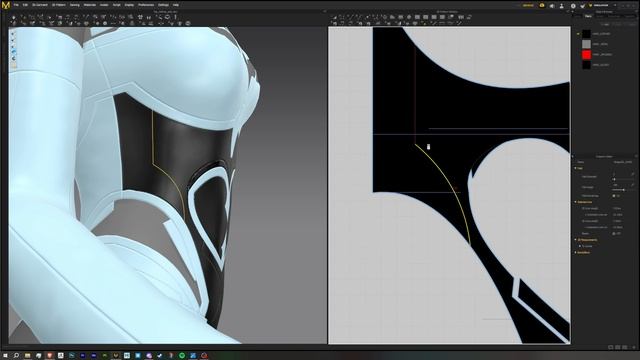The height and width of the screenshot is (360, 640).
Task: Collapse the Selected Line section
Action: (576, 202)
